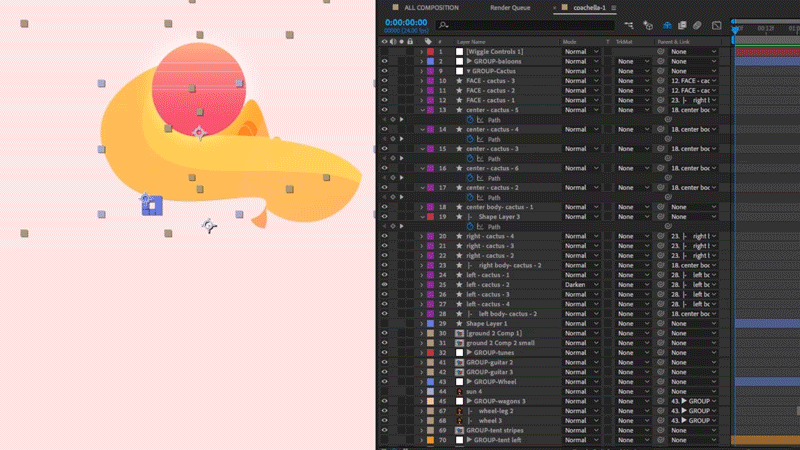
Task: Open the Graph Editor icon
Action: click(x=716, y=25)
